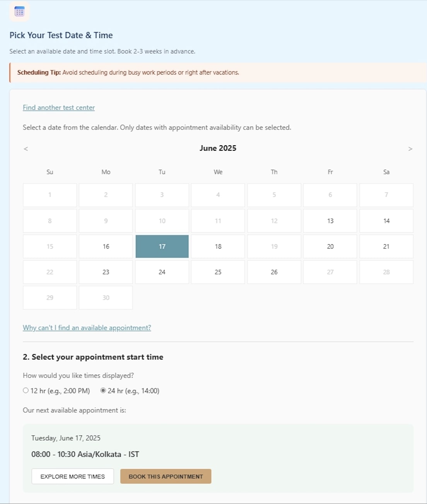Select June 26 as the test date
Screen dimensions: 427x504
[274, 272]
